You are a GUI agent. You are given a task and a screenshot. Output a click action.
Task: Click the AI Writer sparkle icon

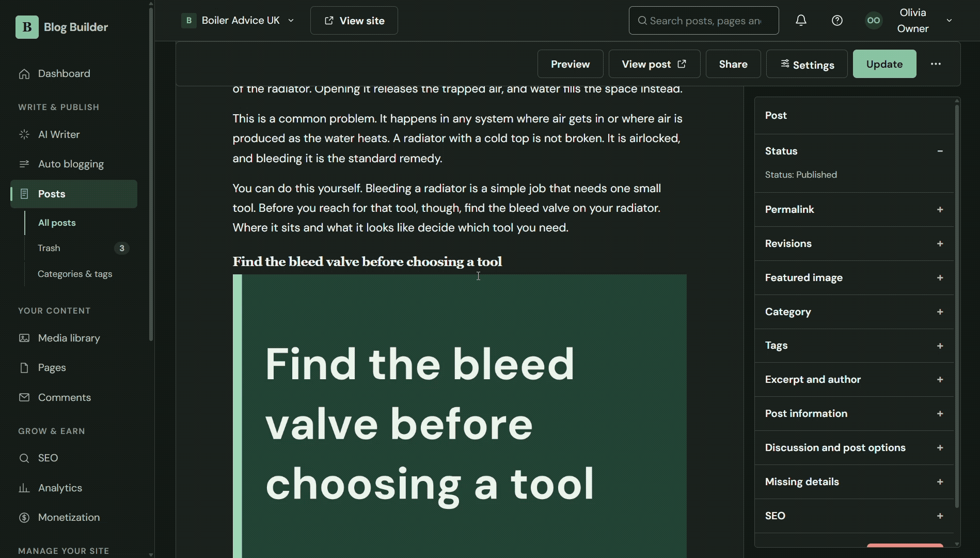pyautogui.click(x=24, y=135)
